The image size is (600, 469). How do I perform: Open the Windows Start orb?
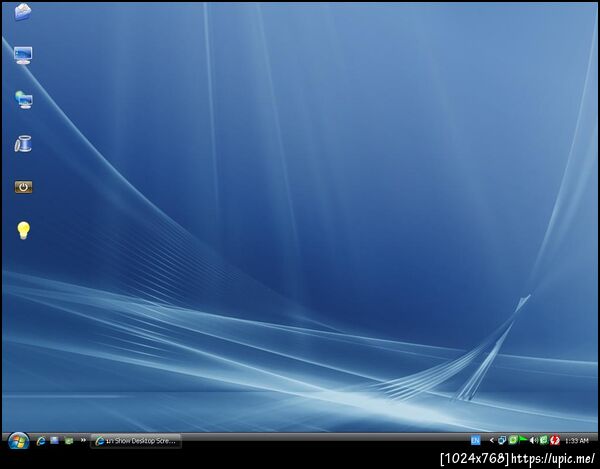18,441
